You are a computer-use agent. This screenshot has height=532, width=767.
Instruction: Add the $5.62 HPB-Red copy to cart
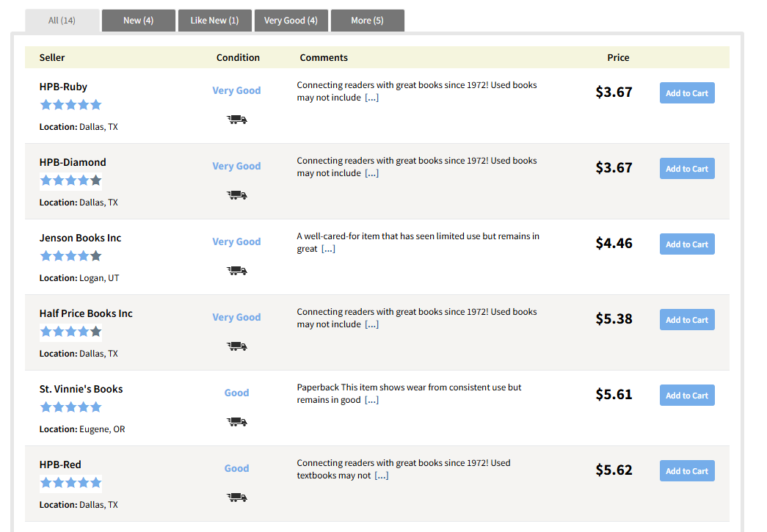[x=687, y=471]
